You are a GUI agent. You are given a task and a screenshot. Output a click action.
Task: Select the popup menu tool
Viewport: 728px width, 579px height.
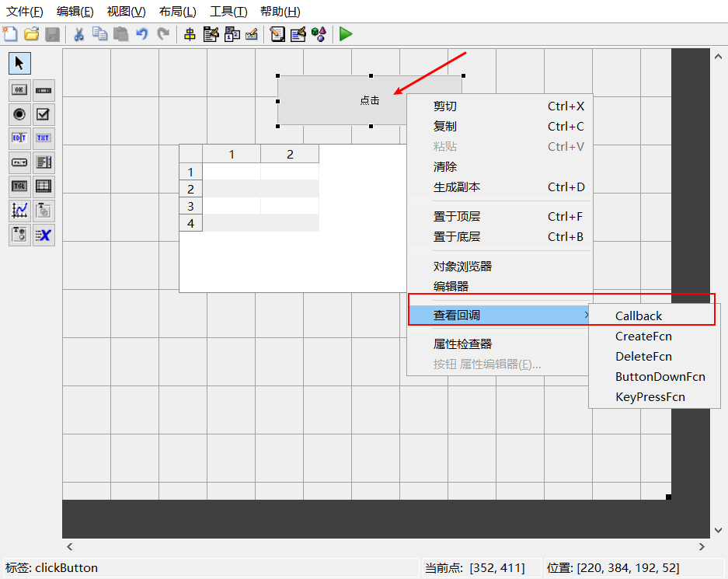(19, 162)
